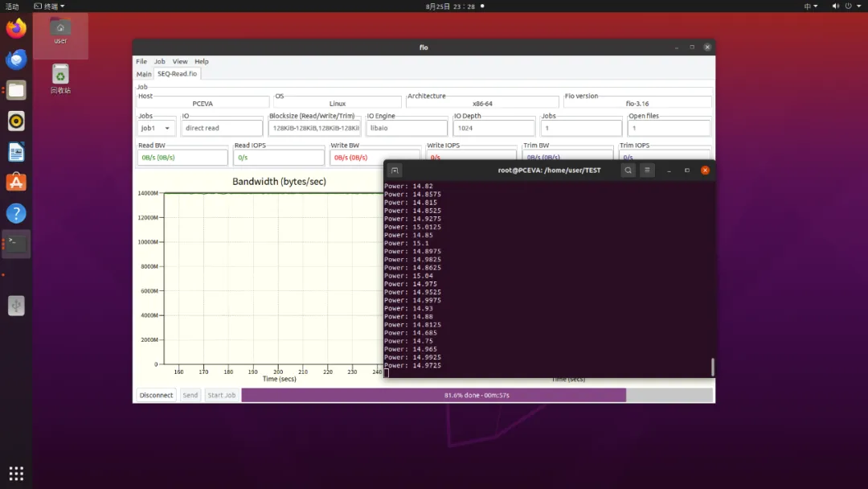Screen dimensions: 868x489
Task: Open Activities overview in top bar
Action: pyautogui.click(x=12, y=6)
